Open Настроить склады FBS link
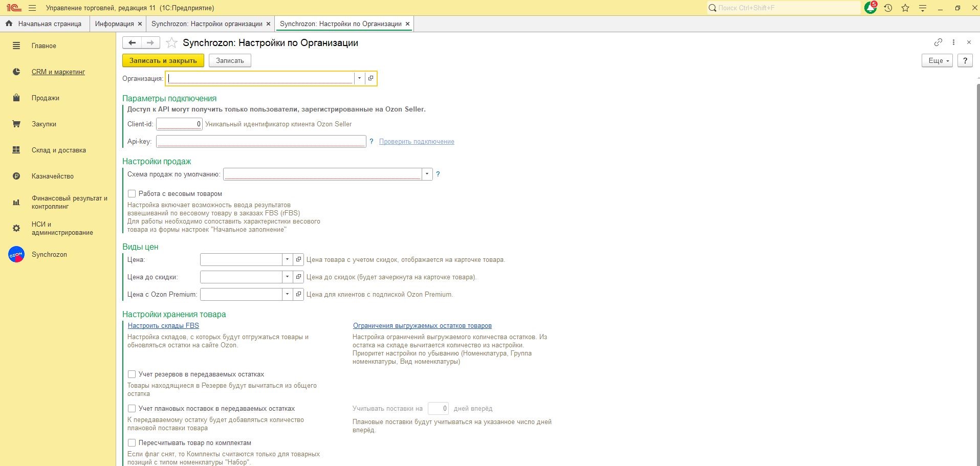Viewport: 980px width, 466px height. click(x=163, y=326)
